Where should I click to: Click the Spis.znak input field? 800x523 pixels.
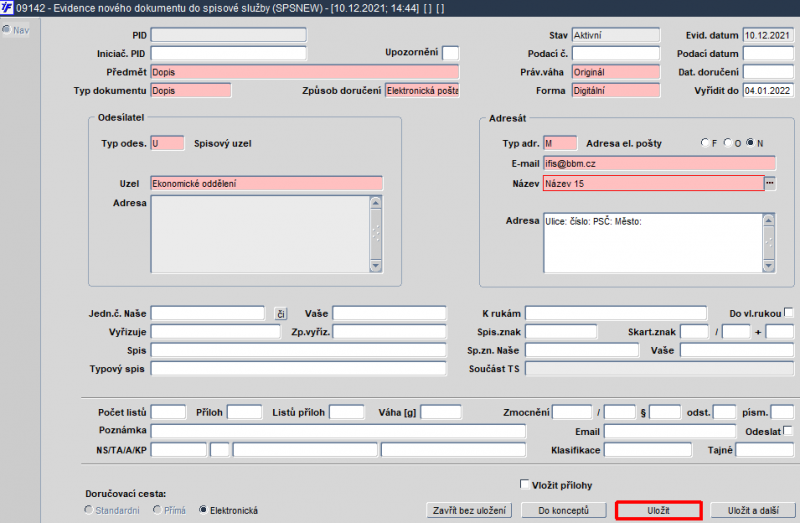point(561,332)
